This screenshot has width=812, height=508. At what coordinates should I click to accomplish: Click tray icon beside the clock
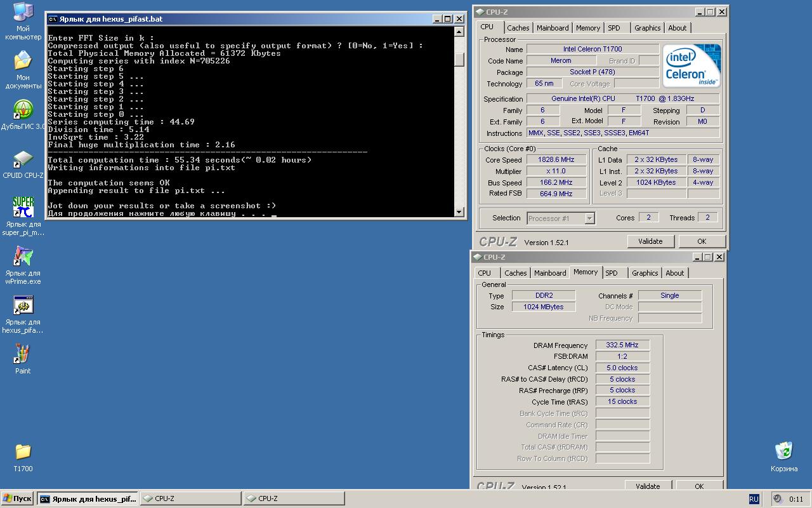click(778, 499)
